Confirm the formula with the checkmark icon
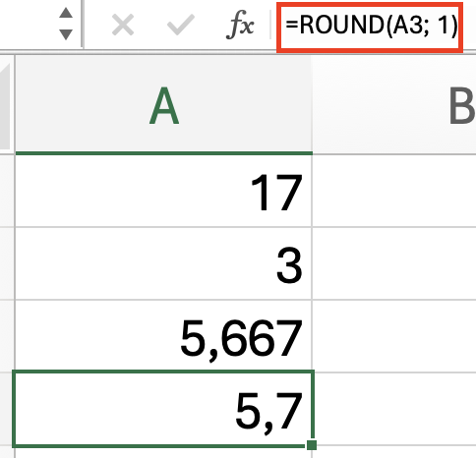Screen dimensions: 476x458 (181, 25)
